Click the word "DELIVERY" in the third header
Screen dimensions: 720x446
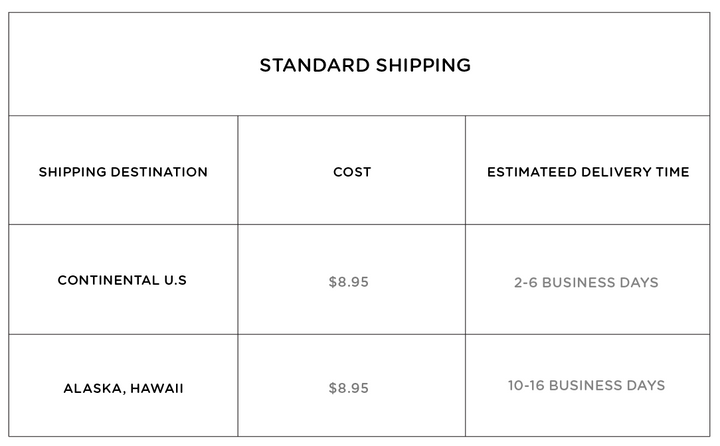tap(616, 172)
